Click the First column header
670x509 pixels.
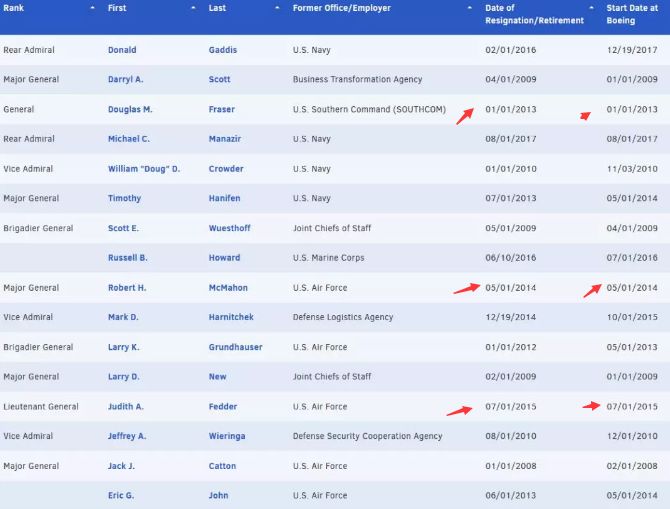[117, 8]
